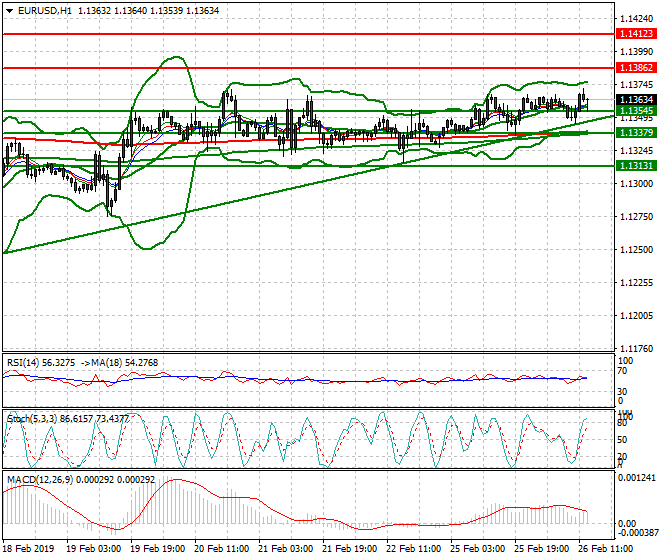Select the MACD scale value 0.001241

637,478
